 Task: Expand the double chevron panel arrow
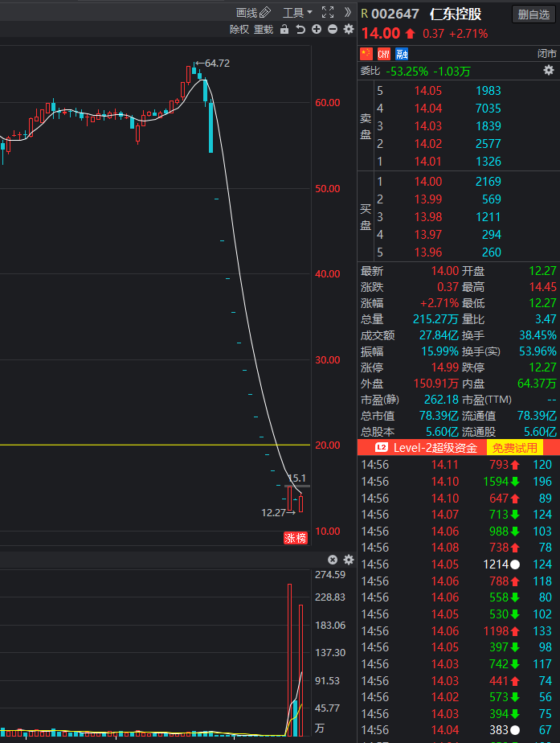point(348,12)
